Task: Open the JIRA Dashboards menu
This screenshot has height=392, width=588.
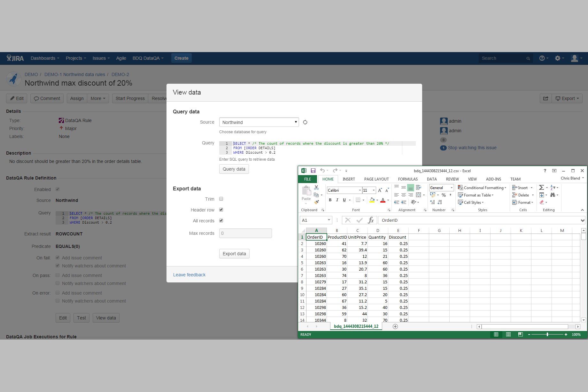Action: (45, 58)
